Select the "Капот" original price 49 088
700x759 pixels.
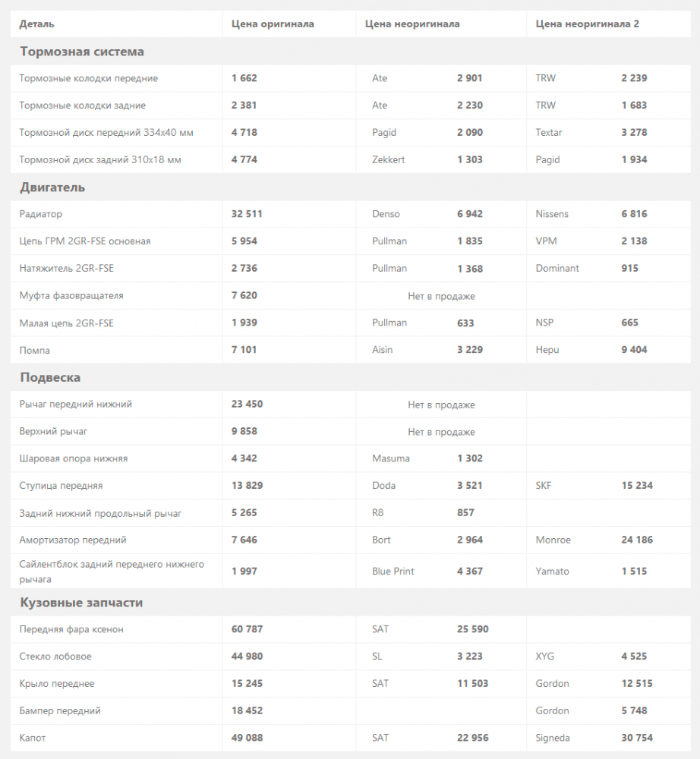pos(248,738)
